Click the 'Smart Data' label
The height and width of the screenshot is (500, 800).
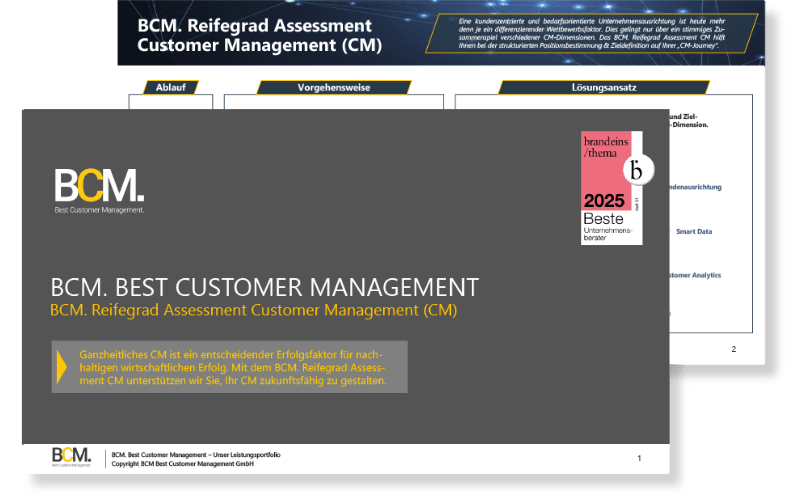pos(694,231)
